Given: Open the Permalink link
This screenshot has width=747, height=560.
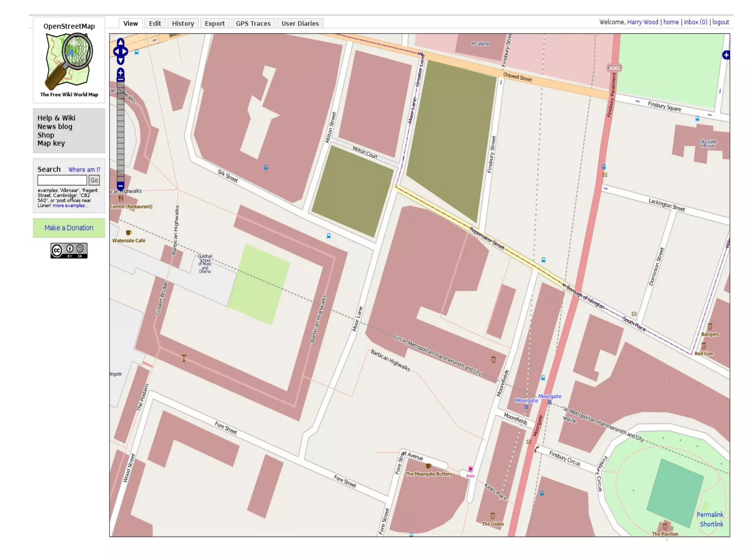Looking at the screenshot, I should 709,514.
